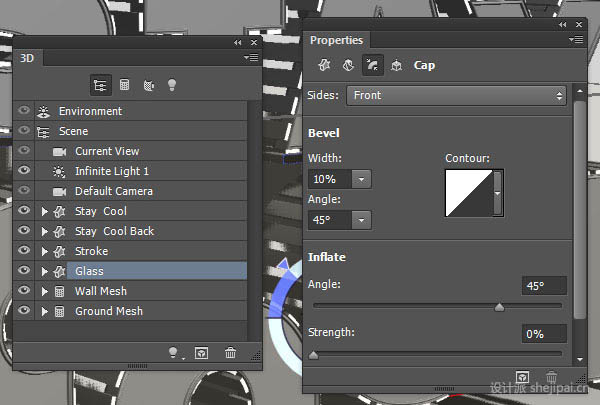Image resolution: width=600 pixels, height=405 pixels.
Task: Hide the Ground Mesh
Action: click(24, 310)
